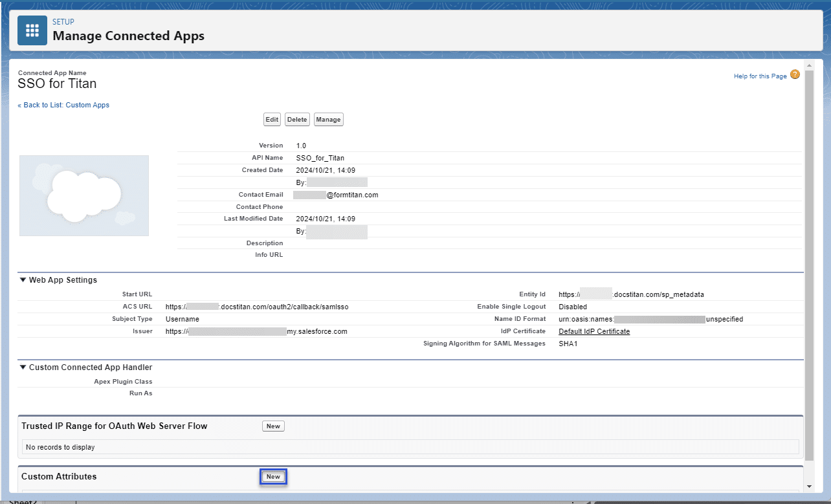
Task: Click the Setup grid icon next to SETUP label
Action: point(32,30)
